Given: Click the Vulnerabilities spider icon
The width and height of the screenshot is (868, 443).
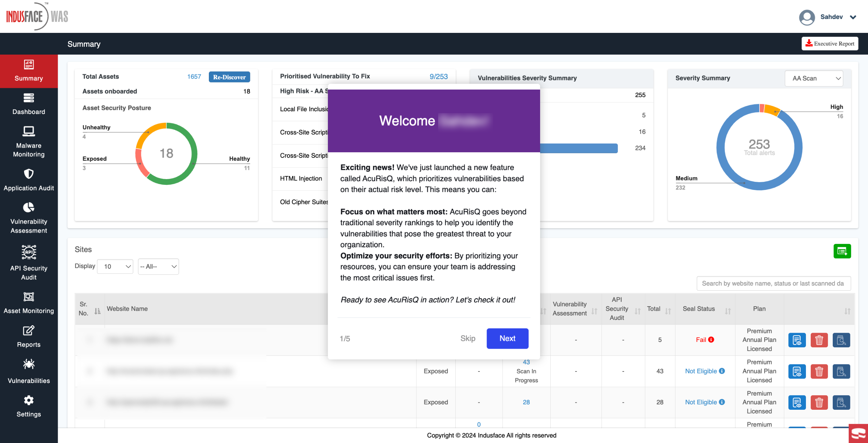Looking at the screenshot, I should [x=29, y=364].
